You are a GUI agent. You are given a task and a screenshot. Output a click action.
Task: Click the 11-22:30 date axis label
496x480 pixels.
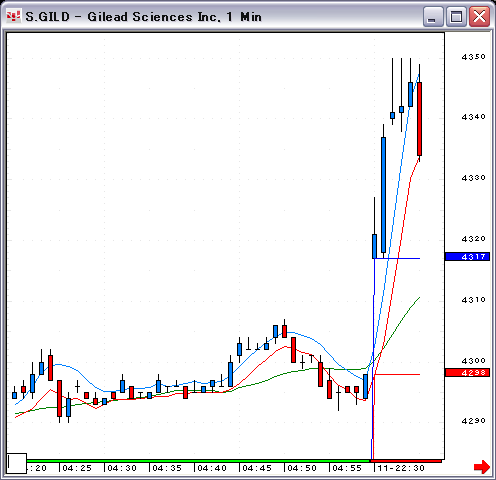pyautogui.click(x=401, y=468)
